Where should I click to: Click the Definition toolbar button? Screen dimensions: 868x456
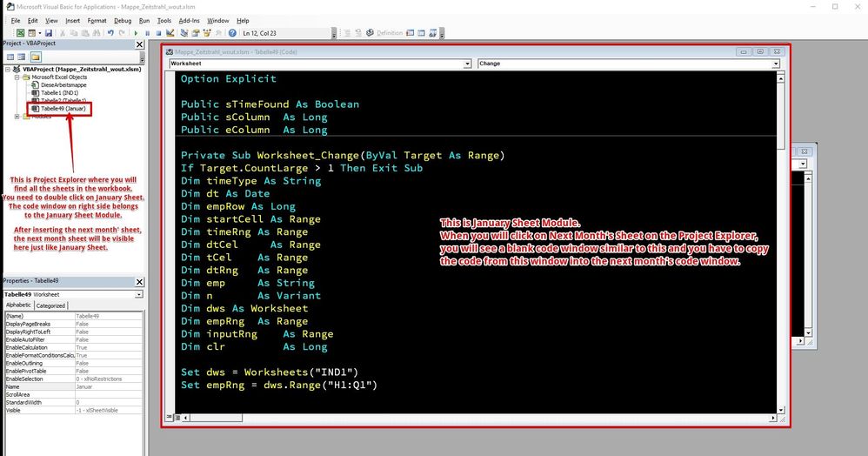(390, 33)
